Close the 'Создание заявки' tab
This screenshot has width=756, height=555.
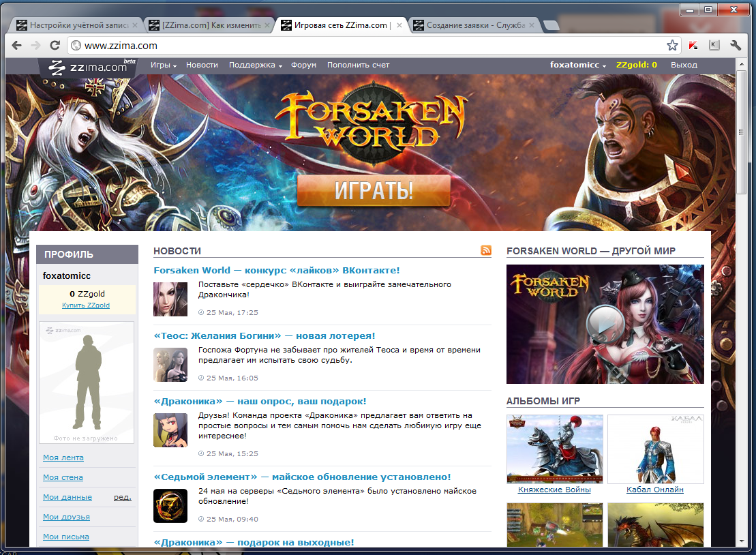click(531, 25)
